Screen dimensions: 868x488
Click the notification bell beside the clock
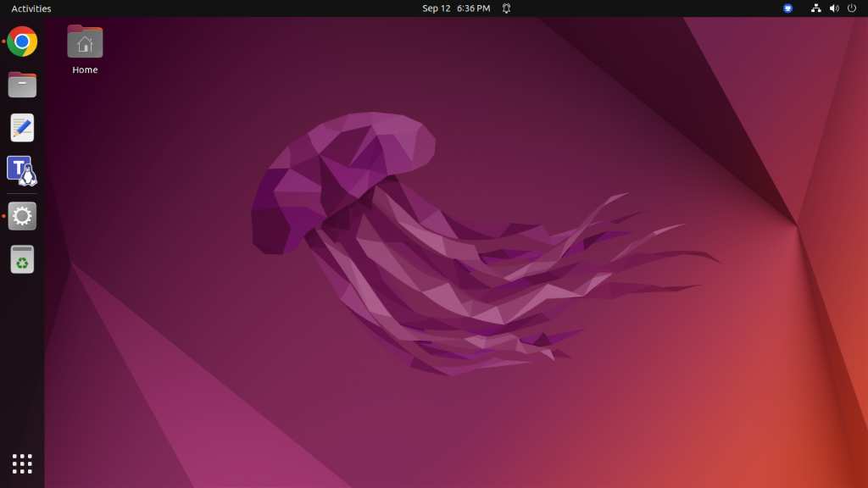[507, 8]
